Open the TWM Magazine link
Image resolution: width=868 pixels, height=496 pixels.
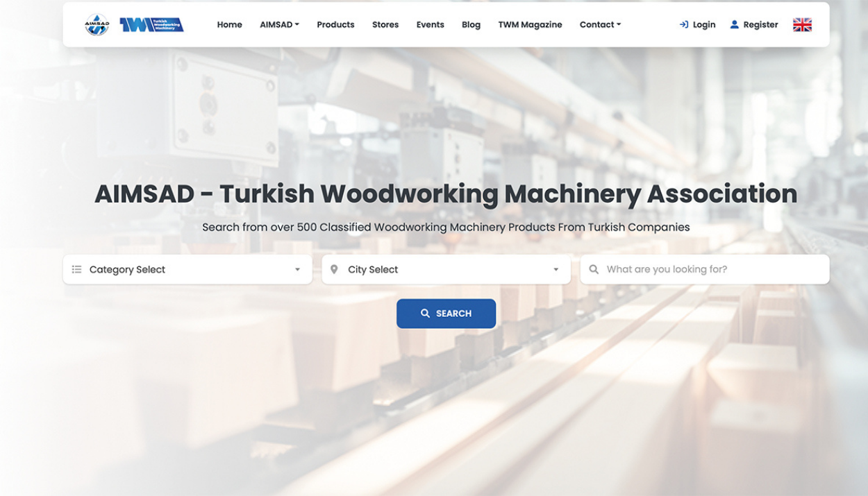(x=530, y=25)
